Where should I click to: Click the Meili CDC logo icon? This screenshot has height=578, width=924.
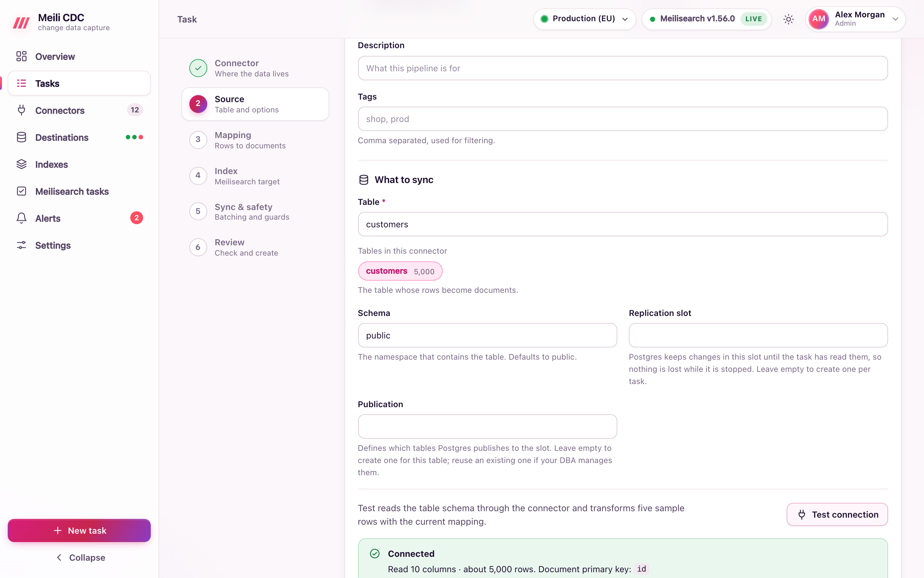click(x=21, y=22)
